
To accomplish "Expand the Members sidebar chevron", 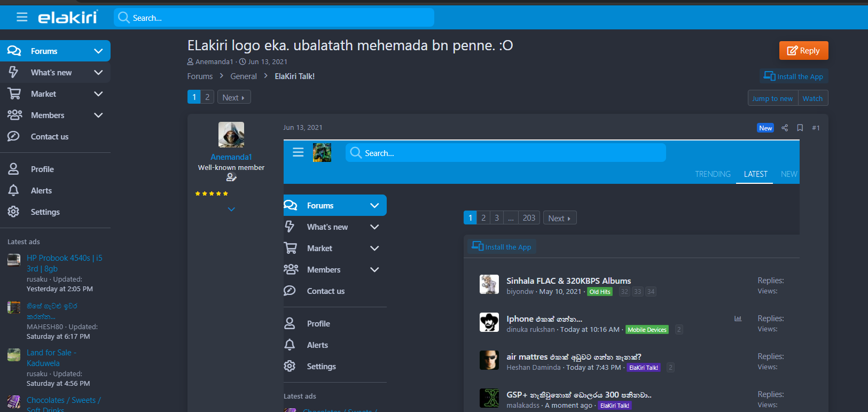I will point(98,115).
